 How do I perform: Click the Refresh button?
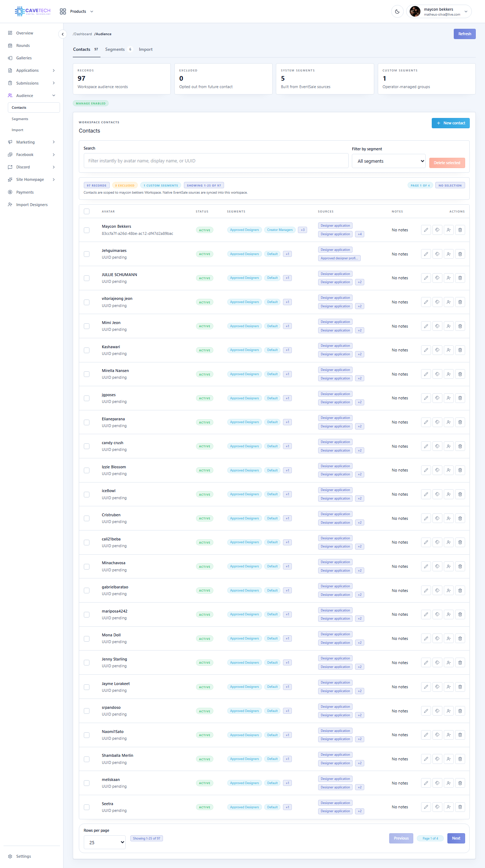pos(464,34)
